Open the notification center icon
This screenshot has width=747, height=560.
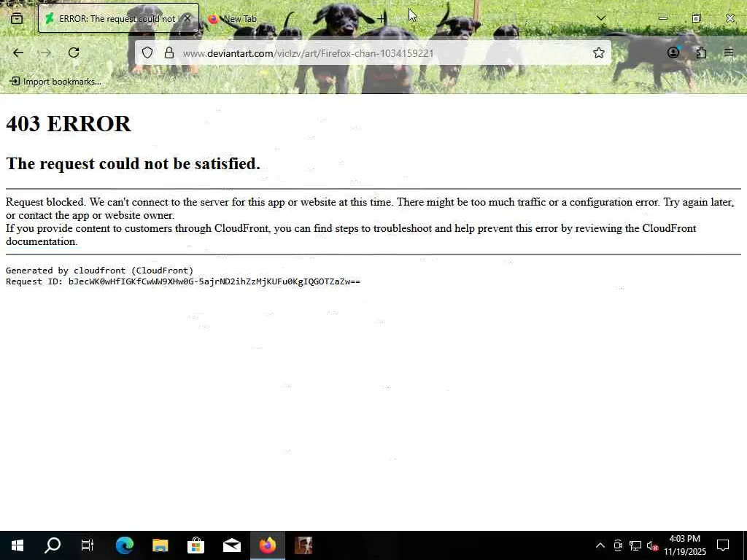pyautogui.click(x=723, y=545)
